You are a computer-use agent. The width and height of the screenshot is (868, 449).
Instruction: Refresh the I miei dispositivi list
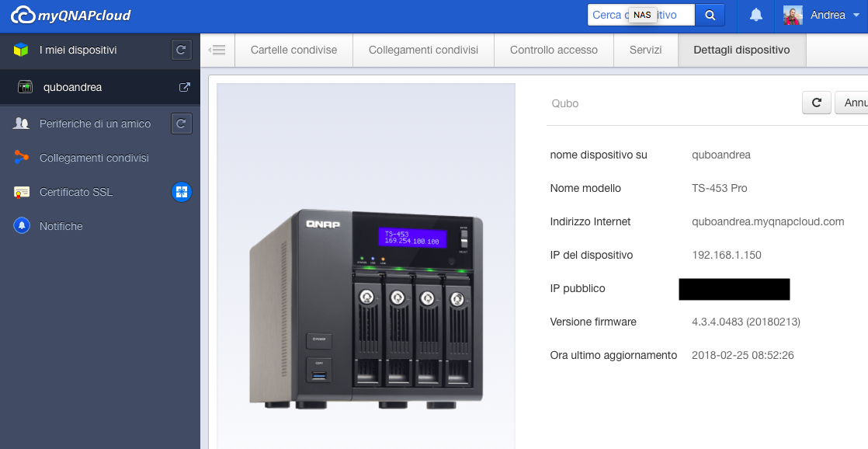[181, 50]
